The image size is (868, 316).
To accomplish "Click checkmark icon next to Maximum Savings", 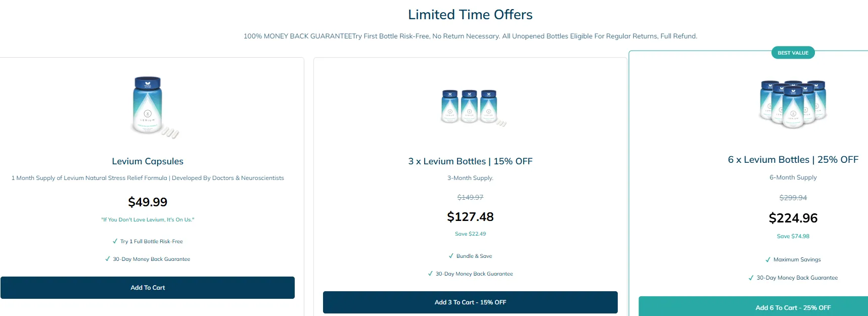I will (x=768, y=259).
